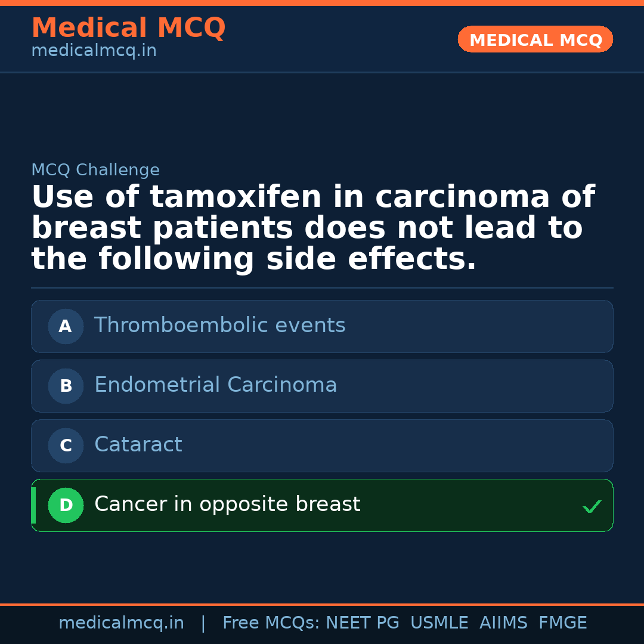This screenshot has width=644, height=644.
Task: Click the "USMLE" footer label
Action: click(439, 623)
